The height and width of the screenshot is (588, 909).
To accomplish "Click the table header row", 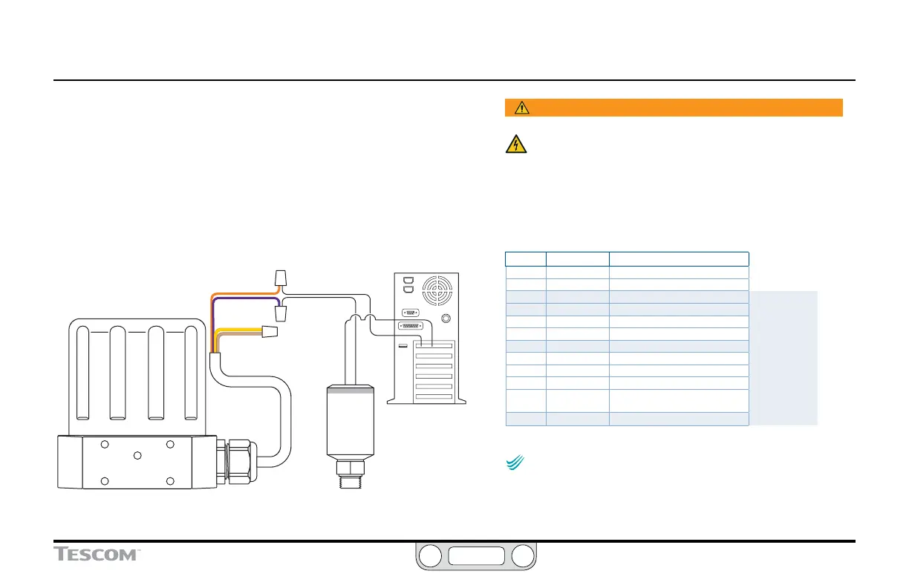I will 627,258.
